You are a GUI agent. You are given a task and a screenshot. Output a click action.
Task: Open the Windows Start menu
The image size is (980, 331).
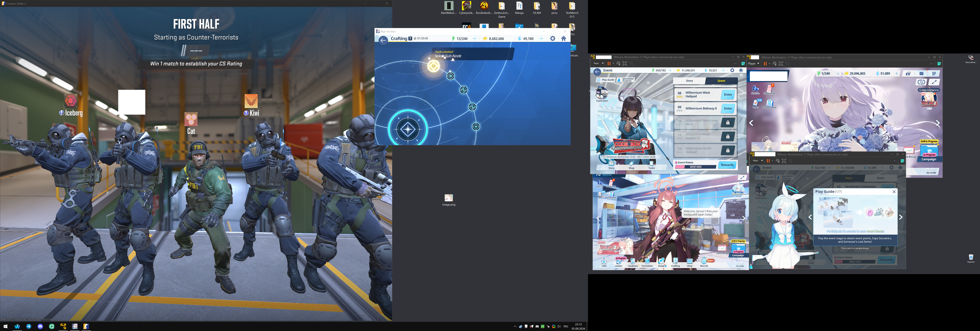[x=5, y=326]
